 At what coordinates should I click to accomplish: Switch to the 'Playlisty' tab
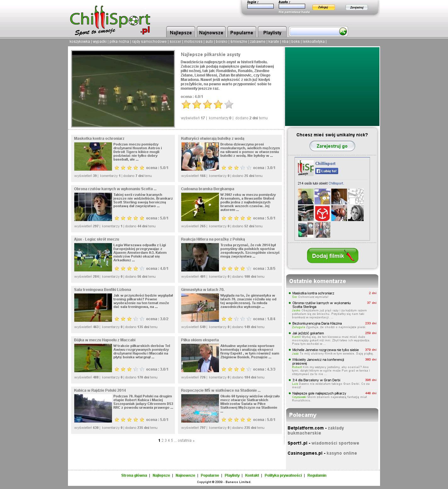click(x=272, y=32)
